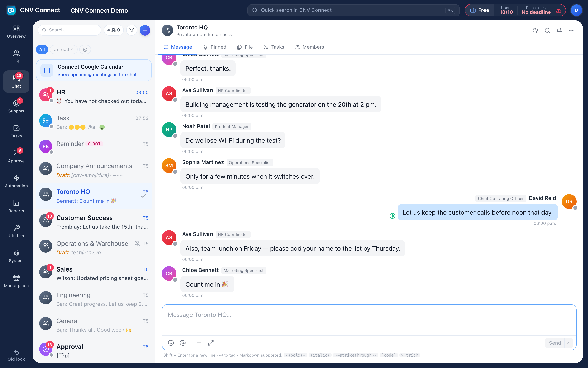Screen dimensions: 588x368
Task: Go to Chat in left sidebar
Action: coord(16,82)
